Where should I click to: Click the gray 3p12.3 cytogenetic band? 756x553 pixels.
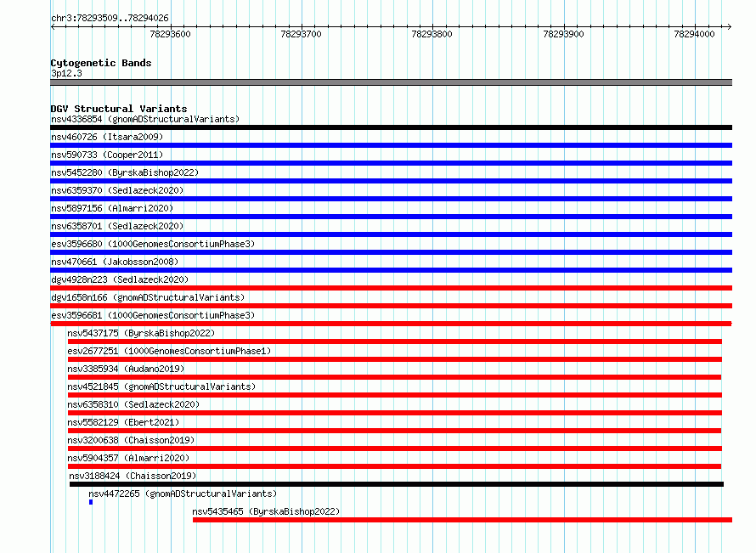(x=391, y=82)
